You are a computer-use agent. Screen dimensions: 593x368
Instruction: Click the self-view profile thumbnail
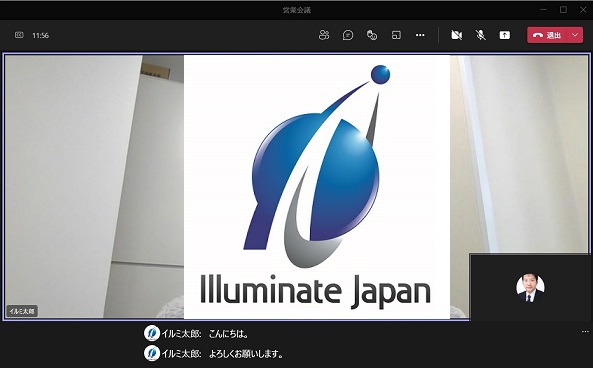(x=530, y=287)
